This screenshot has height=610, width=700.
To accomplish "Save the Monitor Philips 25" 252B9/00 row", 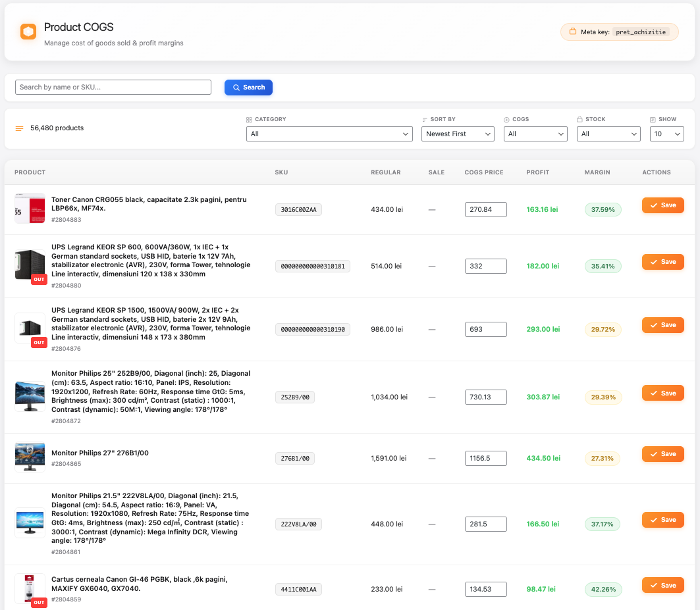I will click(x=663, y=393).
